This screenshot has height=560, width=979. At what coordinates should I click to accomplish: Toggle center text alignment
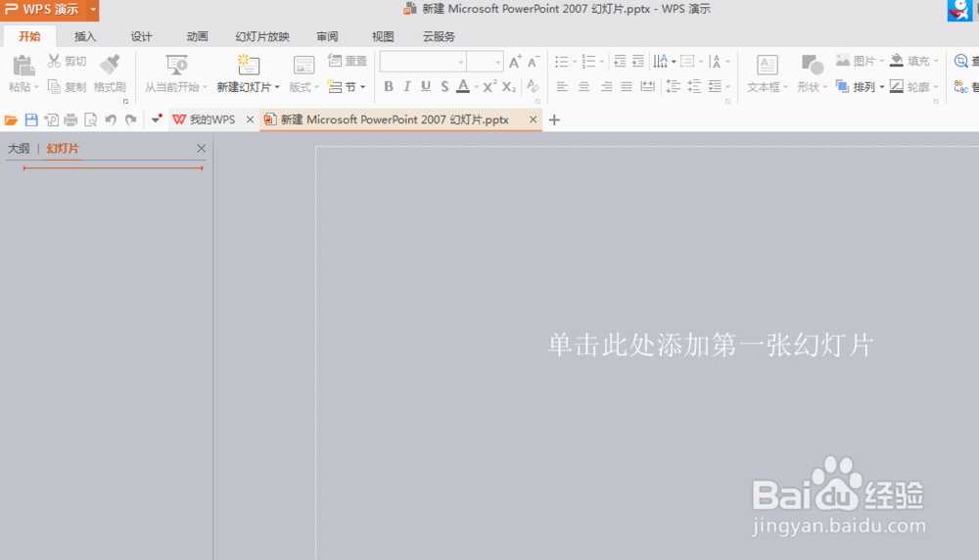pos(583,86)
